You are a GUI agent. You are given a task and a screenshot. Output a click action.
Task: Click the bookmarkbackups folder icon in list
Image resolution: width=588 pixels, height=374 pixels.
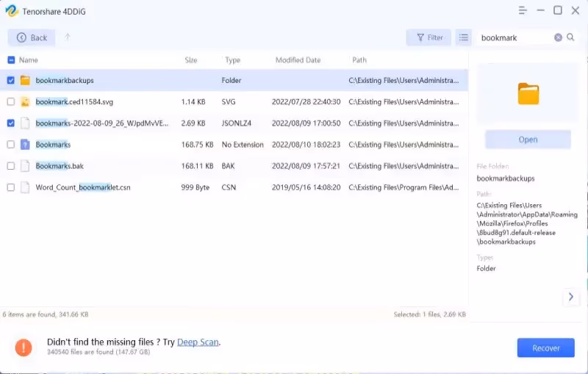(25, 80)
